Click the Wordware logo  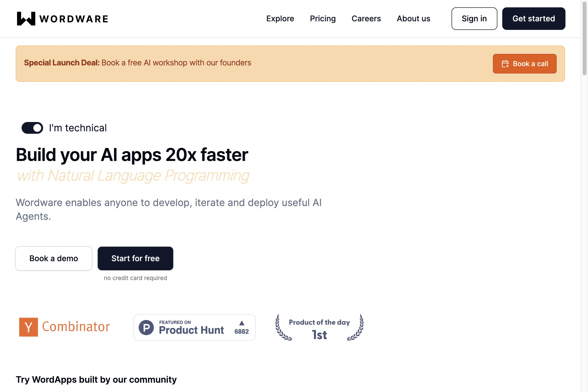coord(61,19)
